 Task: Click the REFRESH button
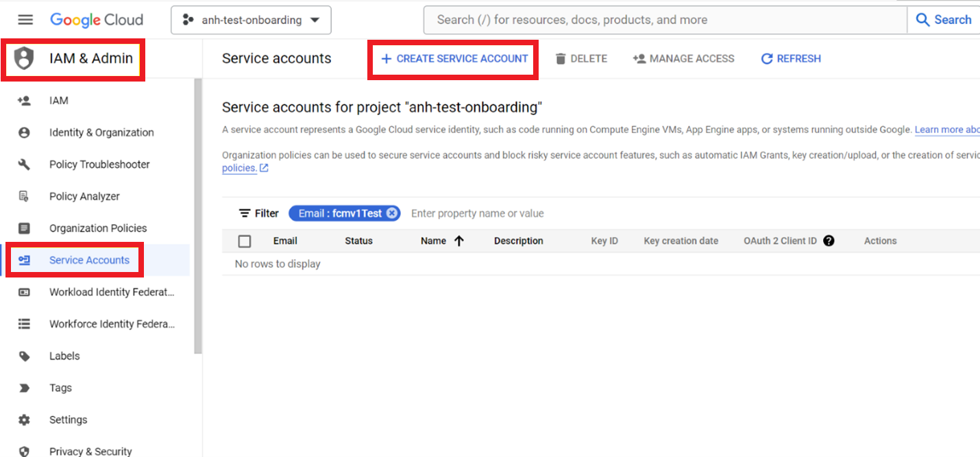(791, 59)
